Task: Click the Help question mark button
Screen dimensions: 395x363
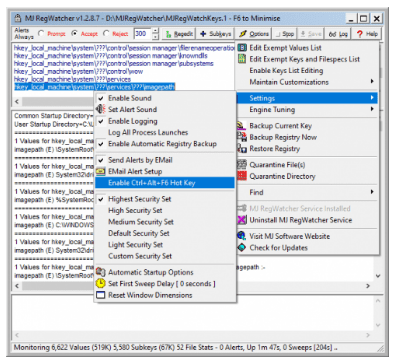Action: point(367,34)
